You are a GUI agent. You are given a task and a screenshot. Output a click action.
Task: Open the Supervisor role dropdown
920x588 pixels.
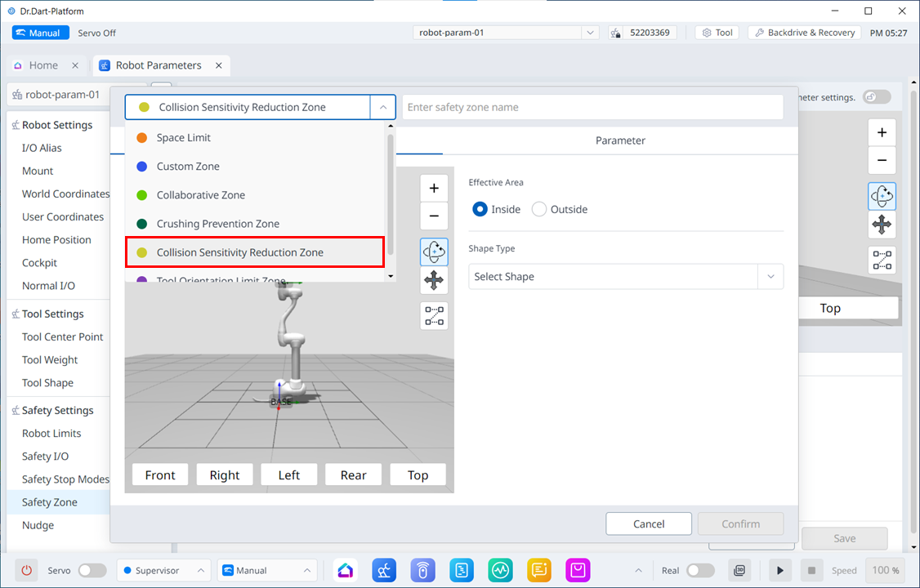pos(163,570)
